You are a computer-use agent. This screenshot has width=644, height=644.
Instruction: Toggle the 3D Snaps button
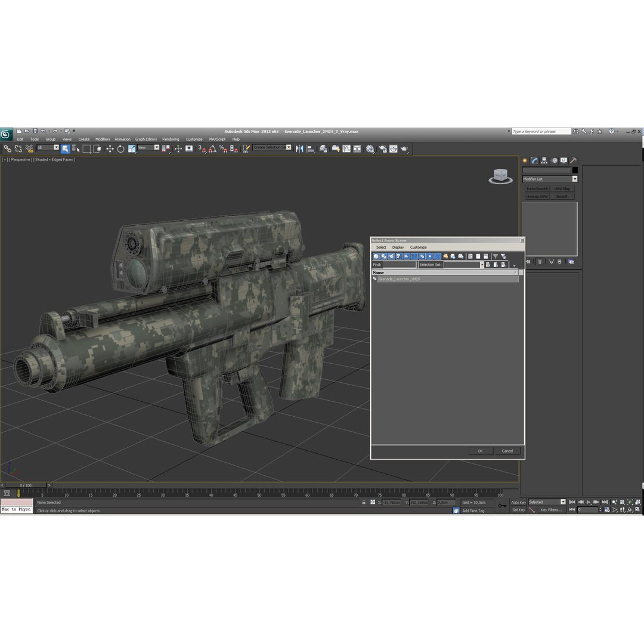(202, 148)
